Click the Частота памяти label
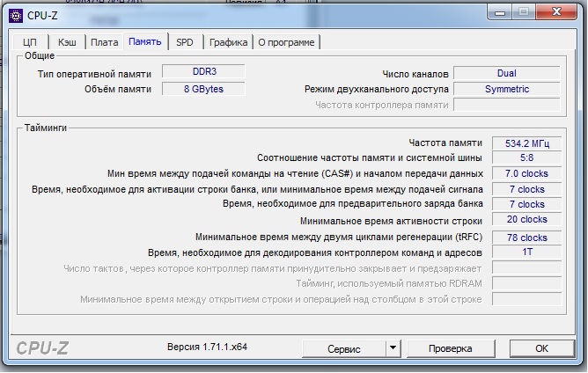Screen dimensions: 588x373 [x=445, y=143]
